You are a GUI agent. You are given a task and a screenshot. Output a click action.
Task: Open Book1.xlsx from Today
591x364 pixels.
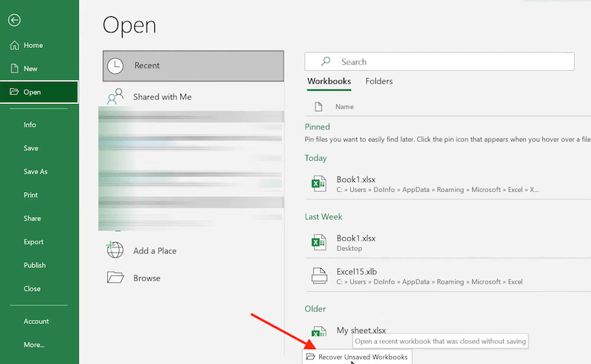pyautogui.click(x=448, y=184)
